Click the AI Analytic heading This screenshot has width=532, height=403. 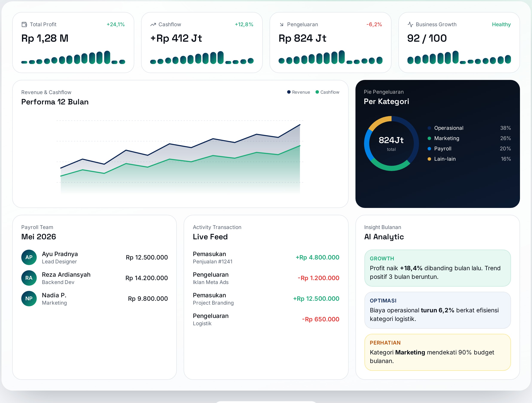pyautogui.click(x=384, y=237)
